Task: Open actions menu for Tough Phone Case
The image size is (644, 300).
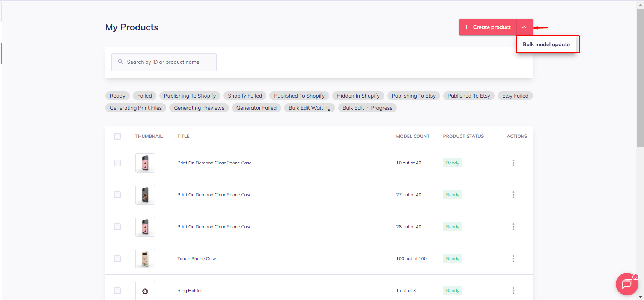Action: (513, 259)
